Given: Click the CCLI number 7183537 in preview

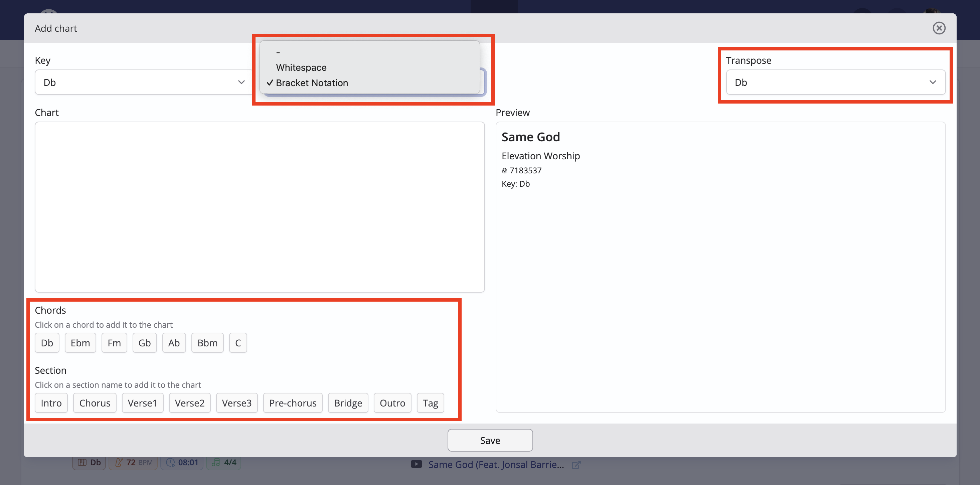Looking at the screenshot, I should tap(525, 170).
